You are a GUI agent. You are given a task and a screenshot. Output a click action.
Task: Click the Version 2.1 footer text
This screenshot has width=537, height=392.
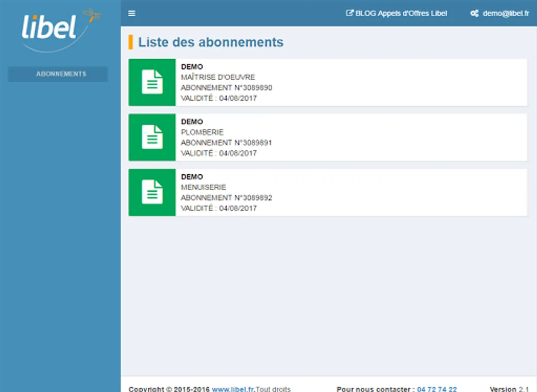point(509,389)
